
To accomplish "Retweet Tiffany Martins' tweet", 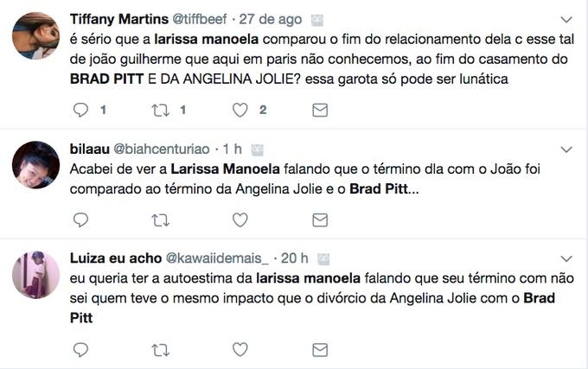I will coord(160,110).
